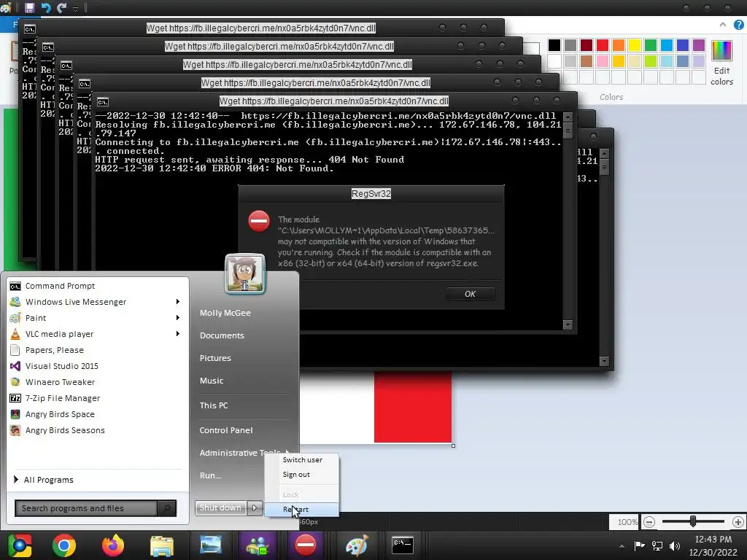Click the Paint zoom slider handle
The image size is (747, 560).
[693, 522]
